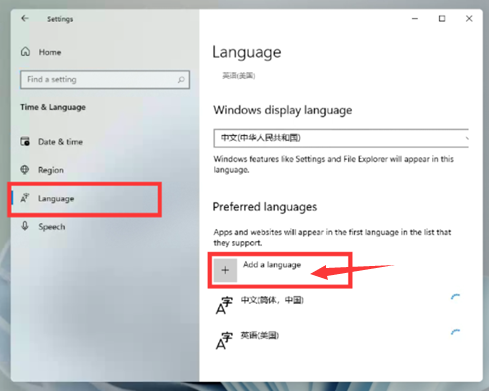
Task: Open the Windows display language dropdown
Action: click(341, 138)
